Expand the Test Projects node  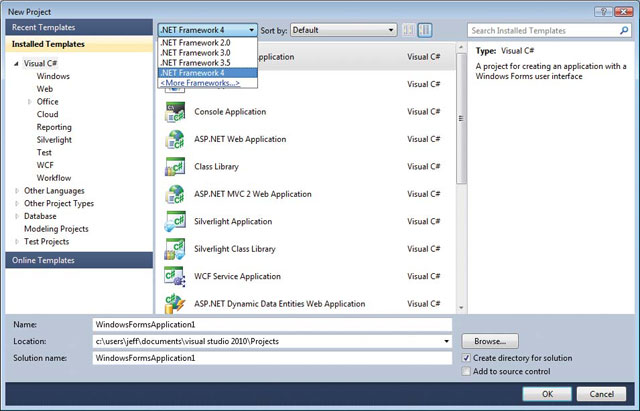(x=17, y=242)
